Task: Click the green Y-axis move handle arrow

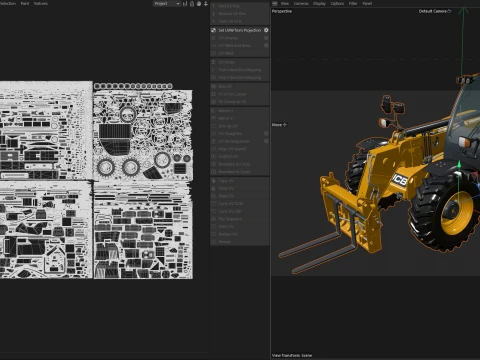Action: pos(459,165)
